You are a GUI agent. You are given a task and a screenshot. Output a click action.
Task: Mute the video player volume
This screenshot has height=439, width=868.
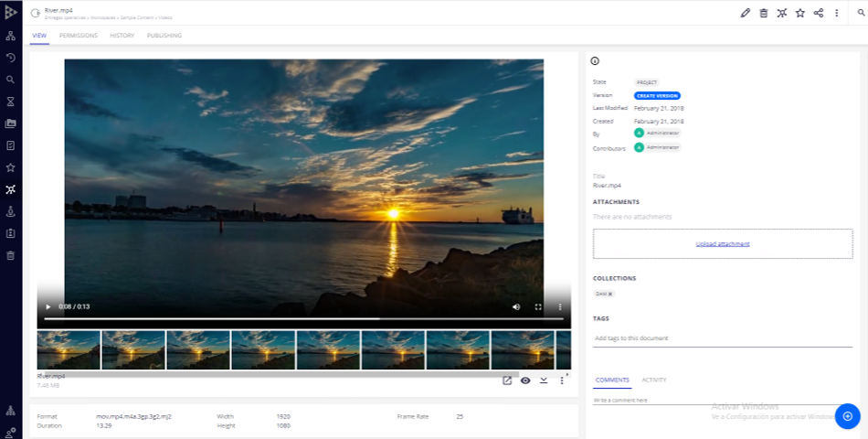pyautogui.click(x=516, y=306)
